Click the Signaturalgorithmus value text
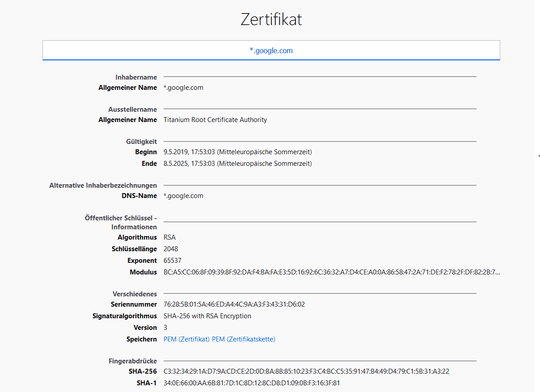Screen dimensions: 540x392 pos(207,316)
